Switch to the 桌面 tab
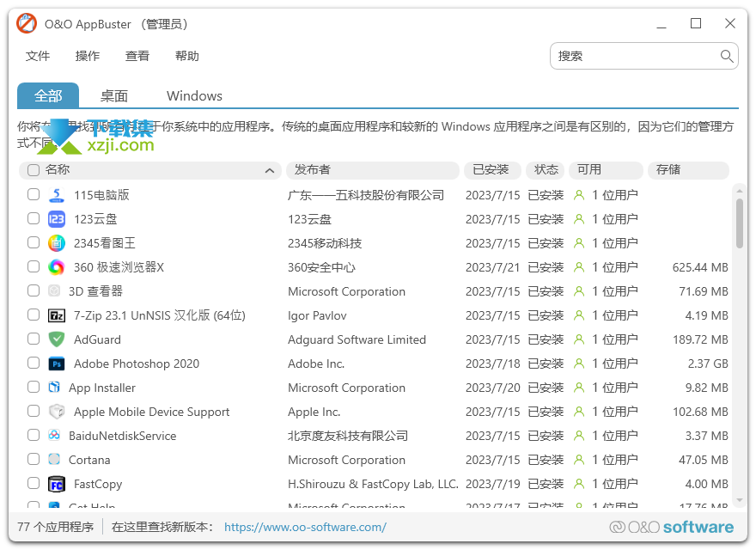Screen dimensions: 756x550 [x=113, y=96]
